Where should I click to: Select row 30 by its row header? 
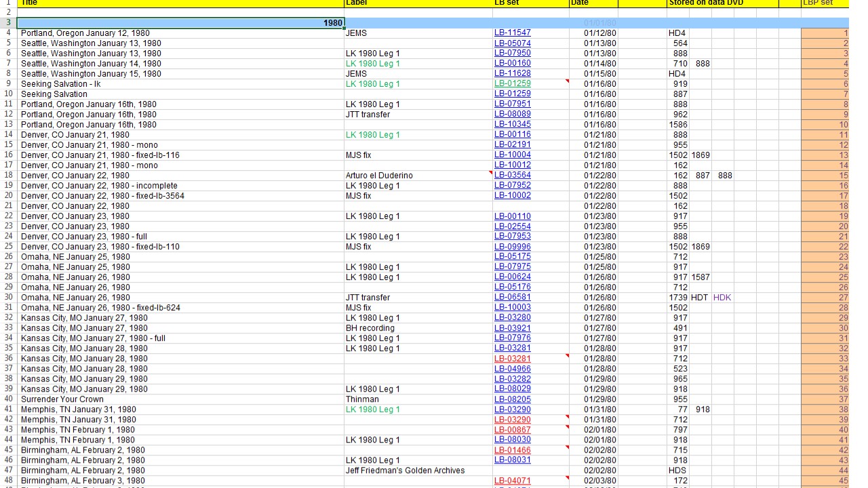click(x=8, y=298)
